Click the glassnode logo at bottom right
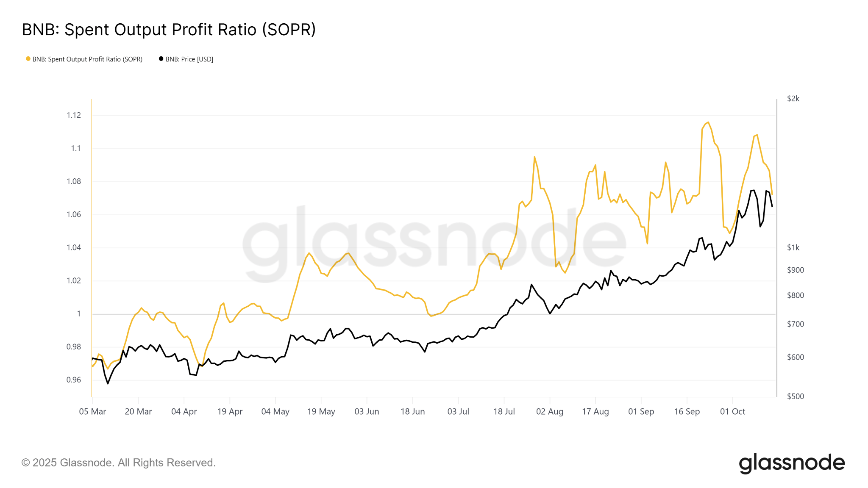This screenshot has height=488, width=868. click(792, 463)
